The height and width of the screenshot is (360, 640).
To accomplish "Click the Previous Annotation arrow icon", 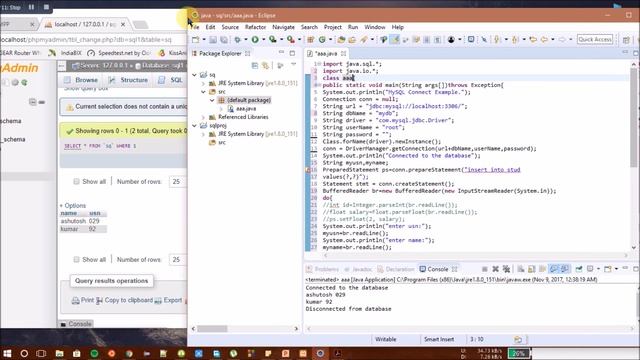I will (515, 40).
